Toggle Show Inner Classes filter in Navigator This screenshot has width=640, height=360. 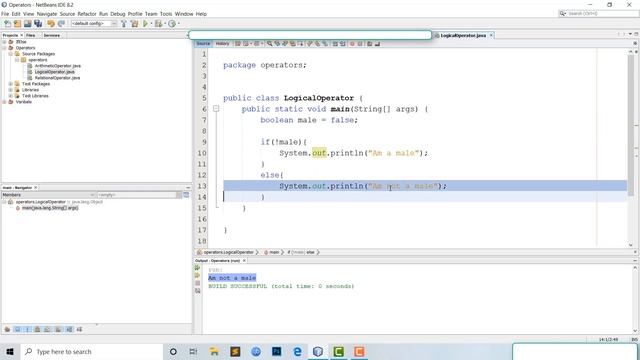tap(48, 329)
